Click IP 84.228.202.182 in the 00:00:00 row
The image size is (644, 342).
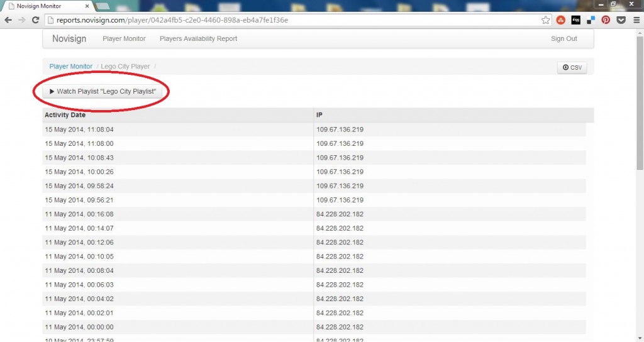(x=340, y=327)
